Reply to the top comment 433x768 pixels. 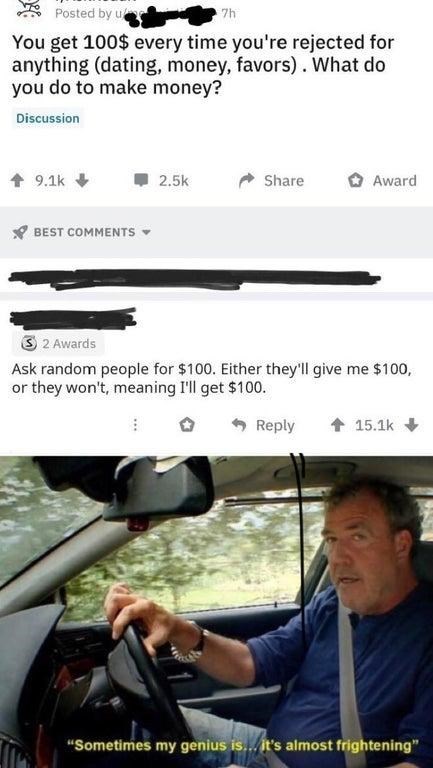click(264, 425)
